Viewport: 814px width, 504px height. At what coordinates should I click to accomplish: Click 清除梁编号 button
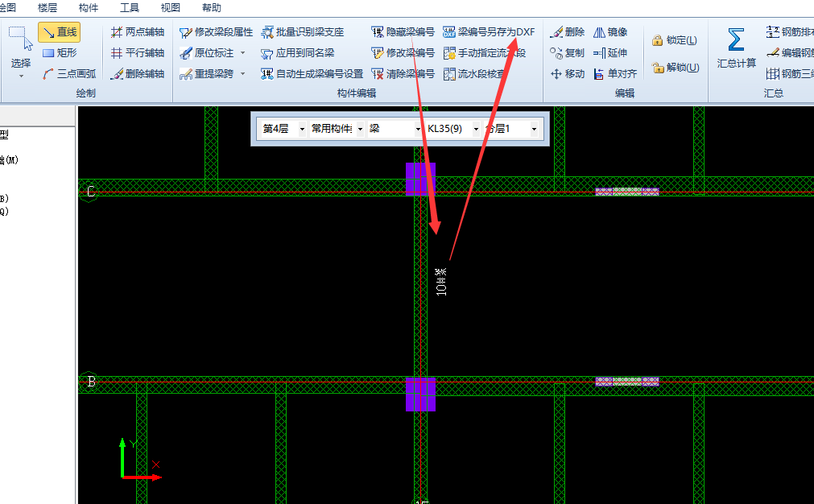[403, 74]
